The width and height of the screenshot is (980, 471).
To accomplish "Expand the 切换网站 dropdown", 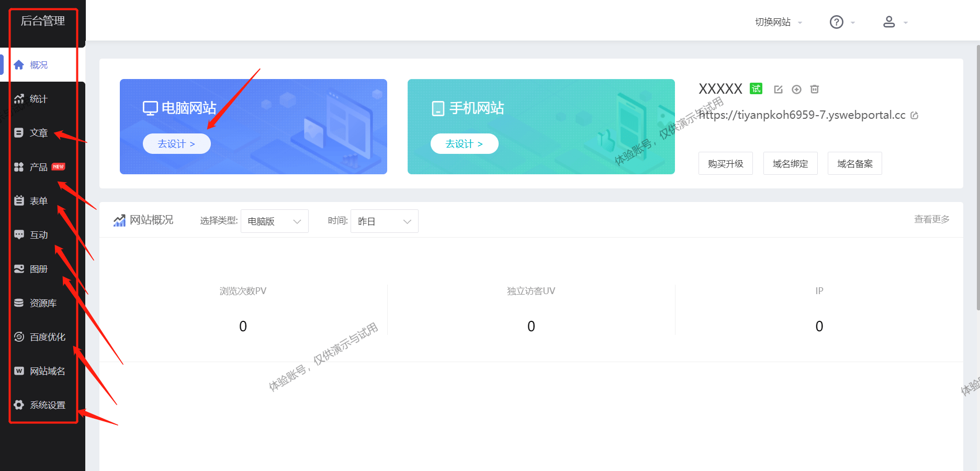I will coord(778,22).
